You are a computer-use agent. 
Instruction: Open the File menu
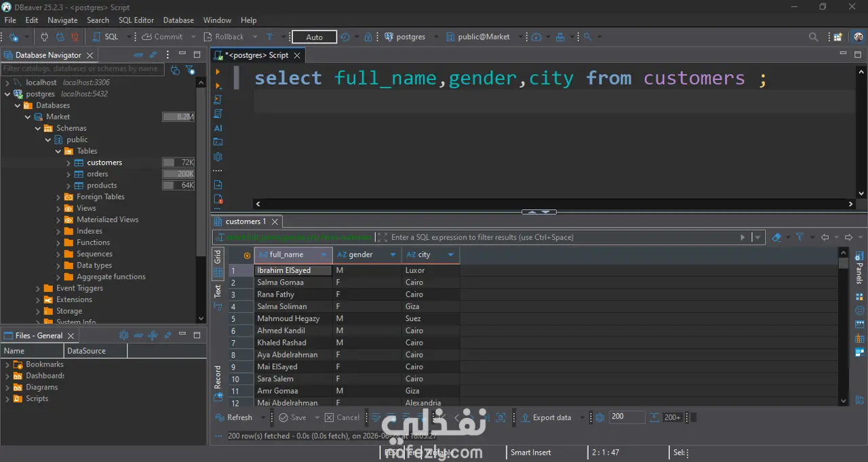pyautogui.click(x=10, y=20)
